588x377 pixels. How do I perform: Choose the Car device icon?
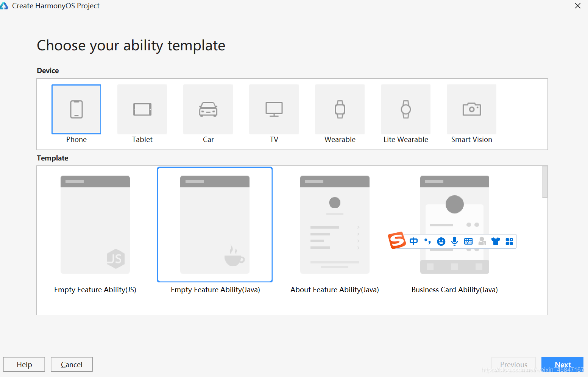(208, 109)
